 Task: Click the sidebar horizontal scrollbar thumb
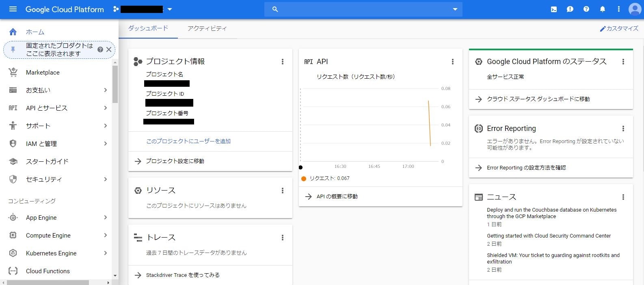pyautogui.click(x=48, y=282)
